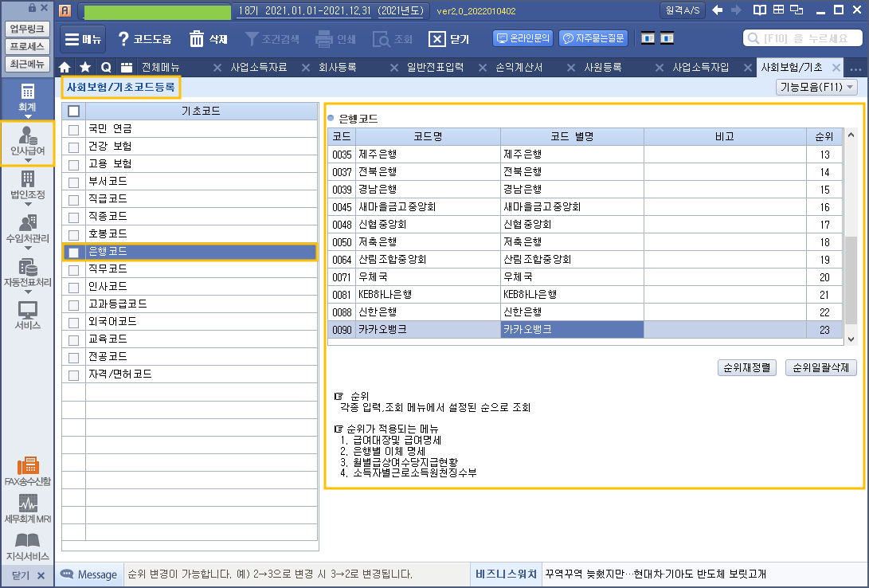Switch to the 손익계산서 tab
Screen dimensions: 869x588
pyautogui.click(x=519, y=68)
